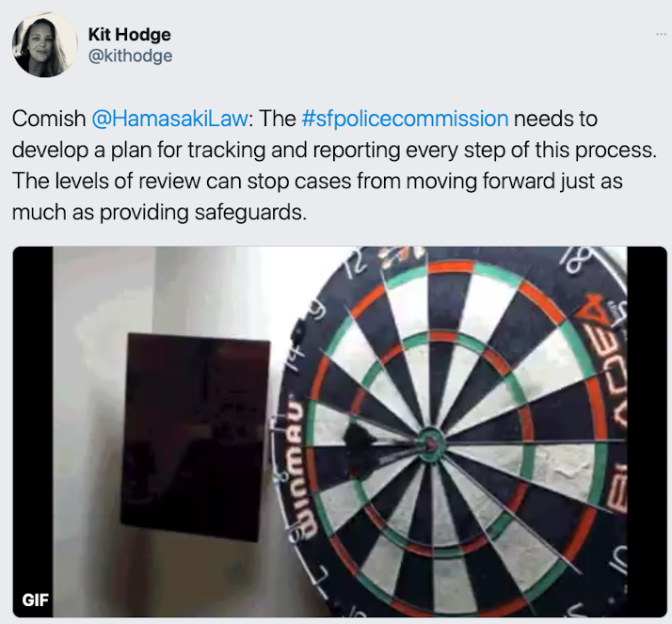Click the word 'Comish' in the tweet text
This screenshot has width=672, height=624.
[49, 119]
